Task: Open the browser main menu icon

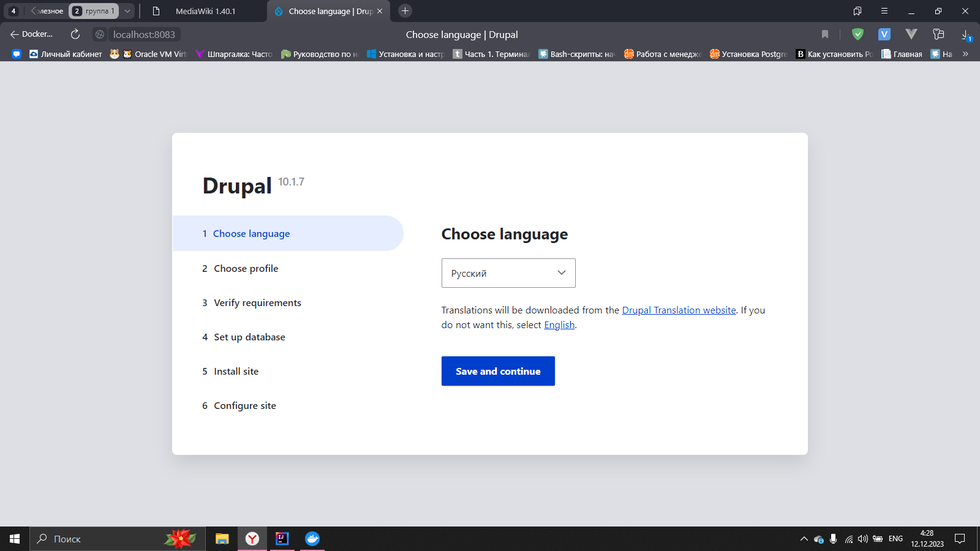Action: pyautogui.click(x=884, y=11)
